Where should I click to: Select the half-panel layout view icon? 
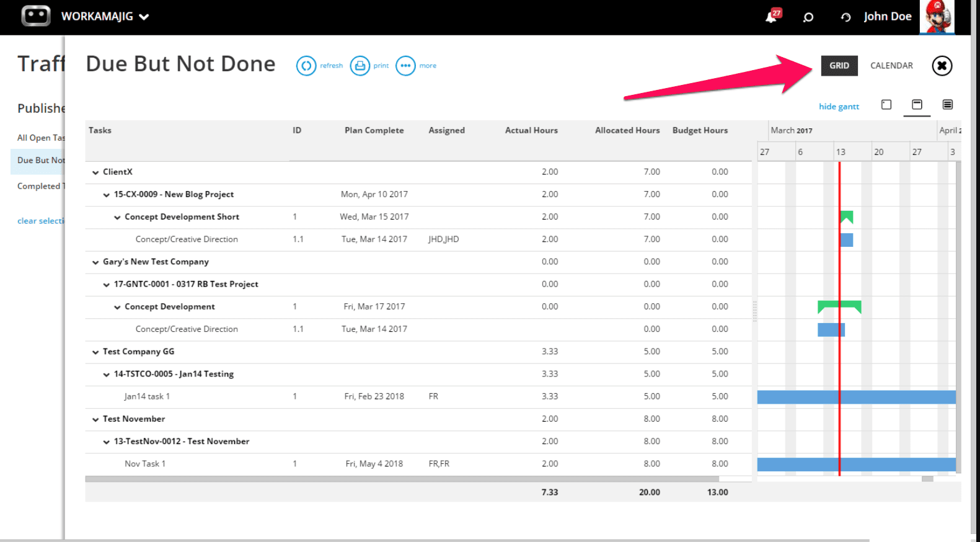(x=917, y=105)
